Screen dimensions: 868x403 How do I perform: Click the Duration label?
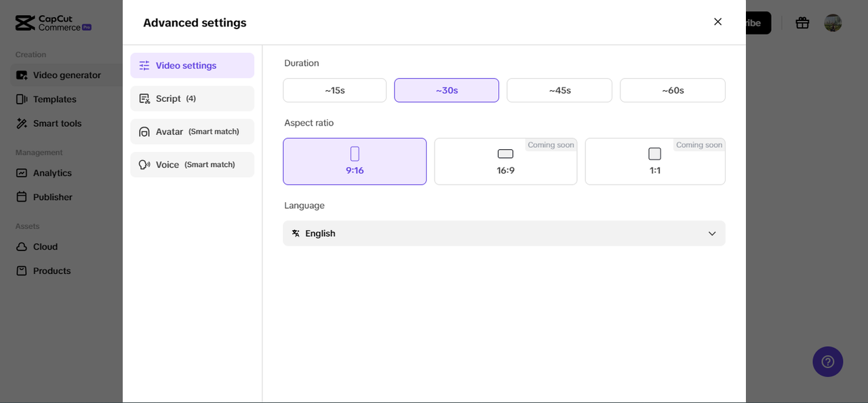[302, 63]
